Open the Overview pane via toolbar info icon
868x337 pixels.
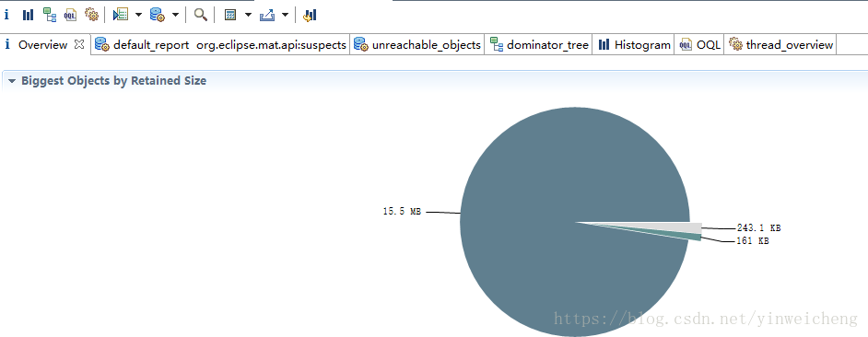(6, 15)
